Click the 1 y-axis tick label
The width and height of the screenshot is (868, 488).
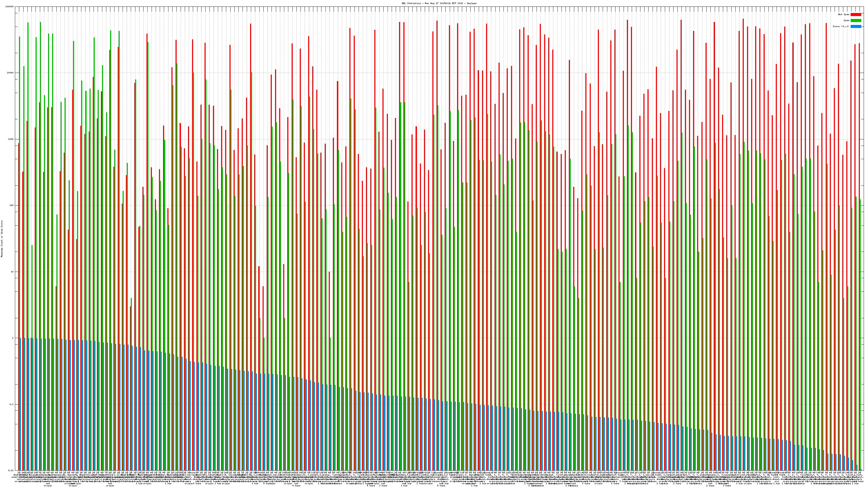tap(13, 338)
